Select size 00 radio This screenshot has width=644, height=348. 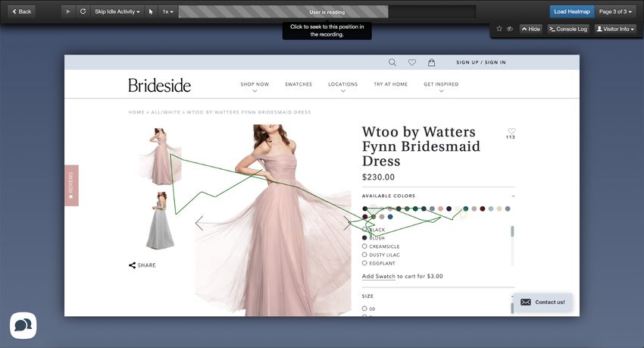click(364, 308)
